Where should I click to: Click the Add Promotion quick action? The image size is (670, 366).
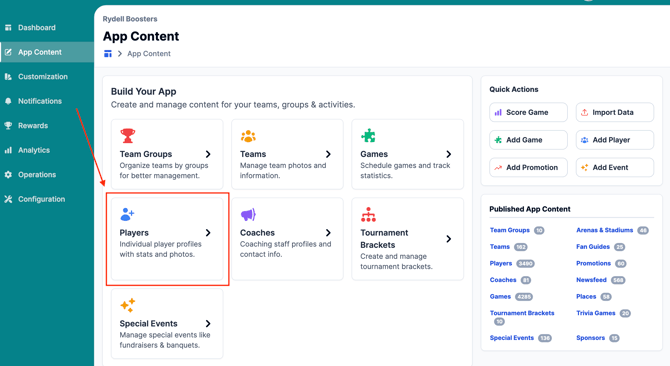tap(528, 167)
